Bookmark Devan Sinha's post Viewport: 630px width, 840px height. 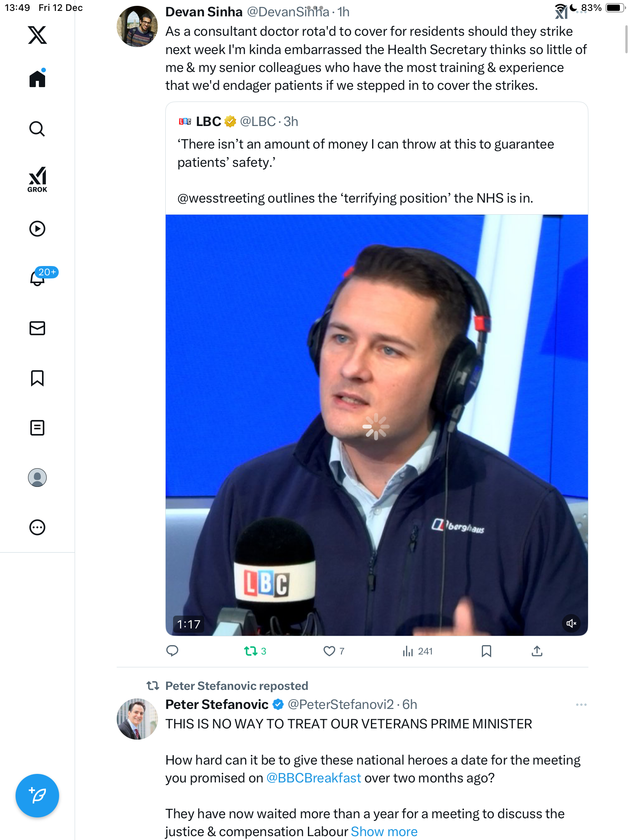point(486,651)
